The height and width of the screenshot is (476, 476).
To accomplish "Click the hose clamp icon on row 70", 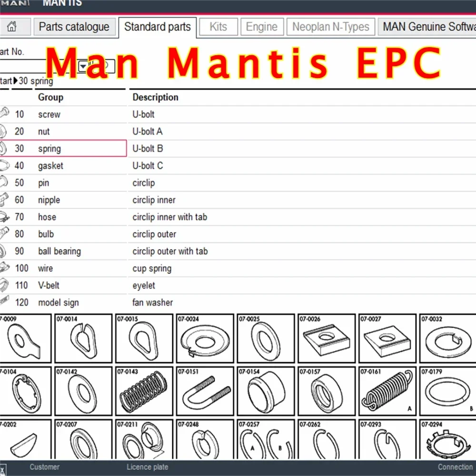I will tap(4, 216).
